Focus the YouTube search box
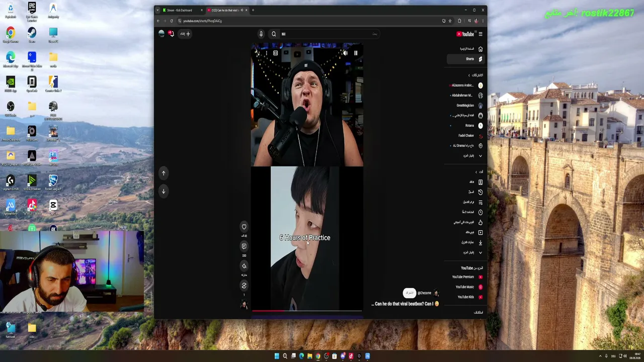Screen dimensions: 644x362 (x=329, y=34)
